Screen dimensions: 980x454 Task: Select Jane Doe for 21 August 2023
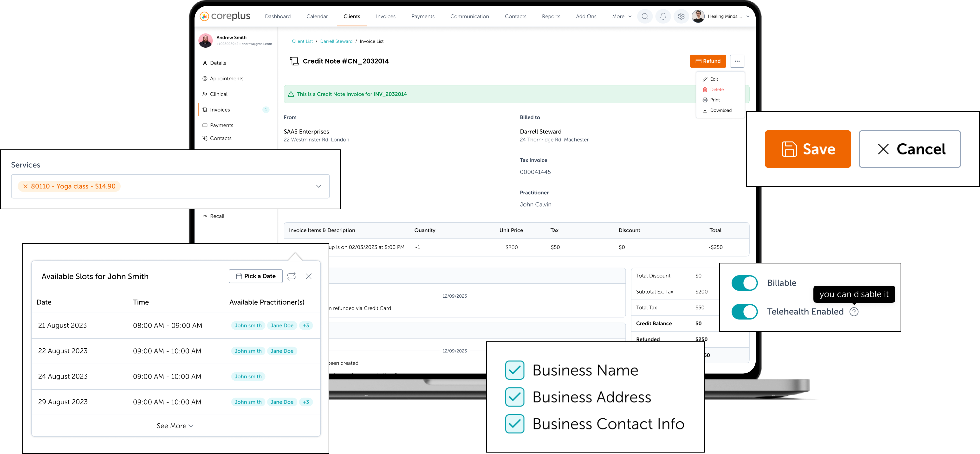click(282, 326)
